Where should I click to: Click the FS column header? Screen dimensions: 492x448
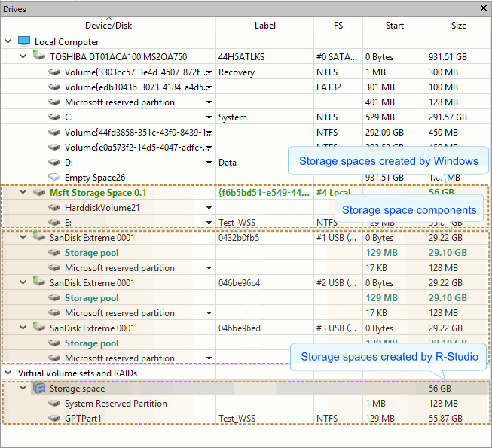tap(338, 26)
